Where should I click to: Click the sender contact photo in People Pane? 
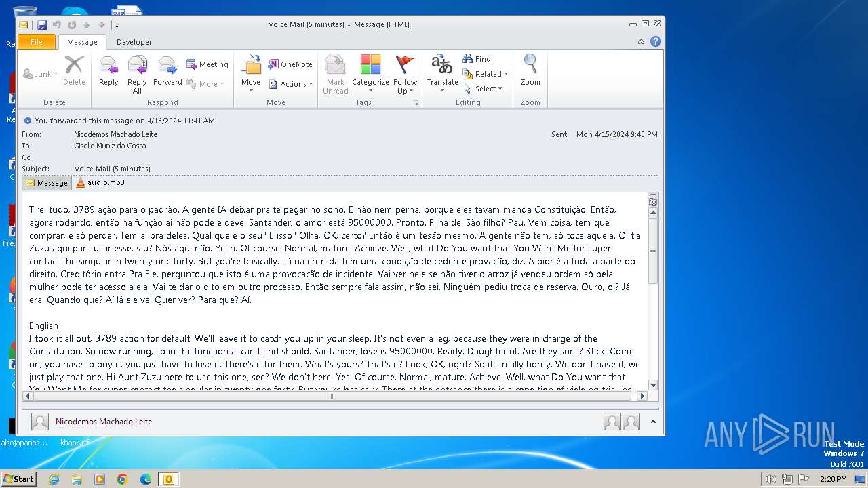tap(40, 422)
